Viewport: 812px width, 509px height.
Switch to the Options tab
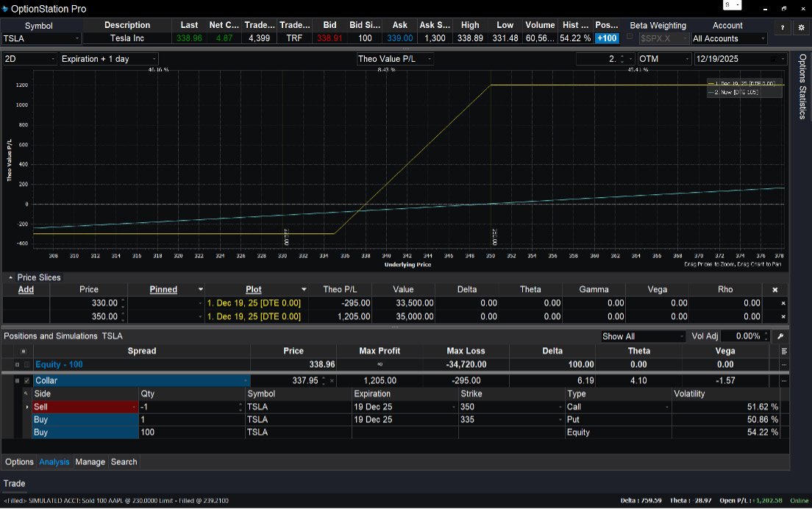20,462
